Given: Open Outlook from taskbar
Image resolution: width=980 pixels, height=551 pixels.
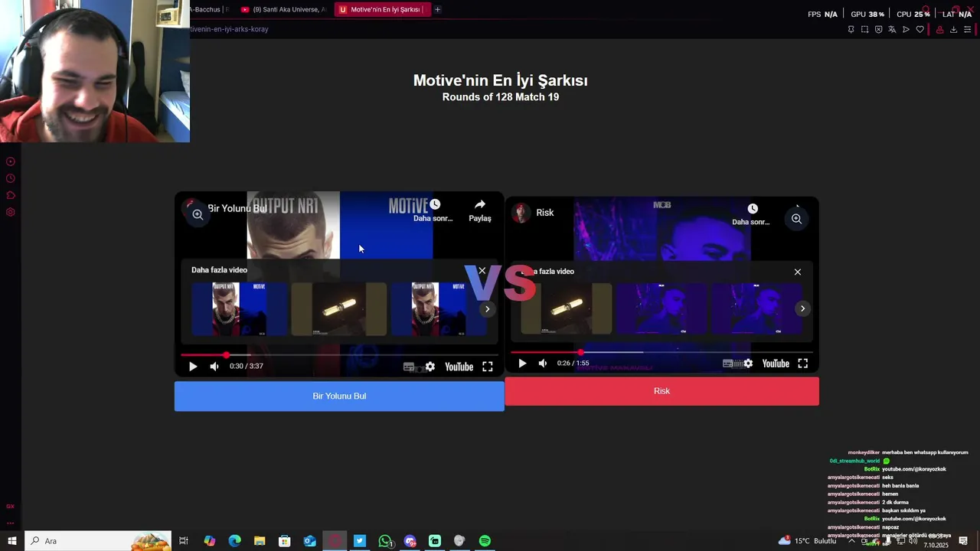Looking at the screenshot, I should 309,541.
